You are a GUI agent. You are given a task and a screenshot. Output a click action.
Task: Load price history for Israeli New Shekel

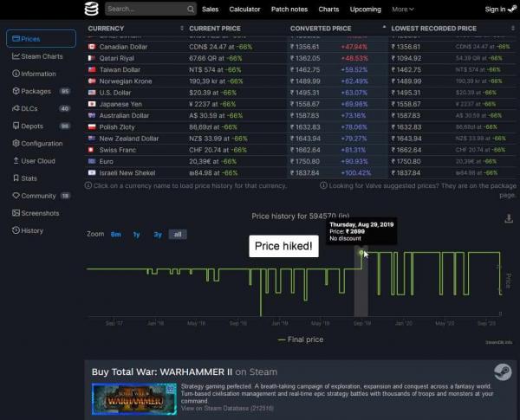tap(127, 173)
